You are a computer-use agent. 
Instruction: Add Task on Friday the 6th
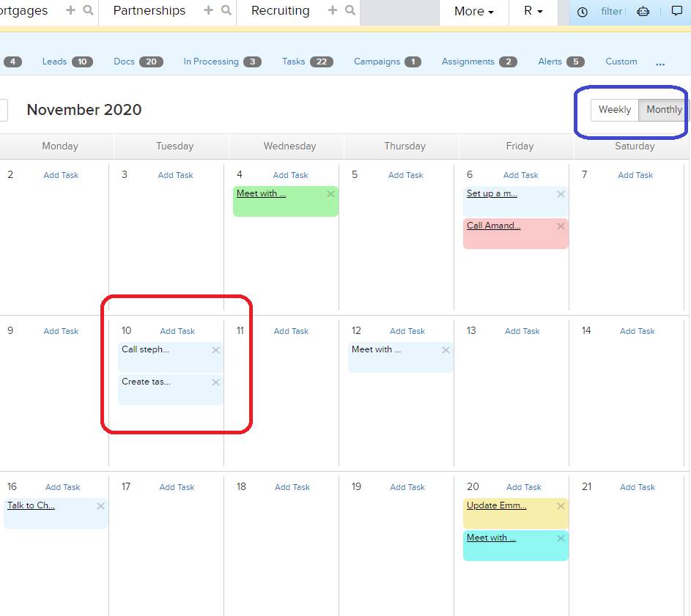point(521,175)
